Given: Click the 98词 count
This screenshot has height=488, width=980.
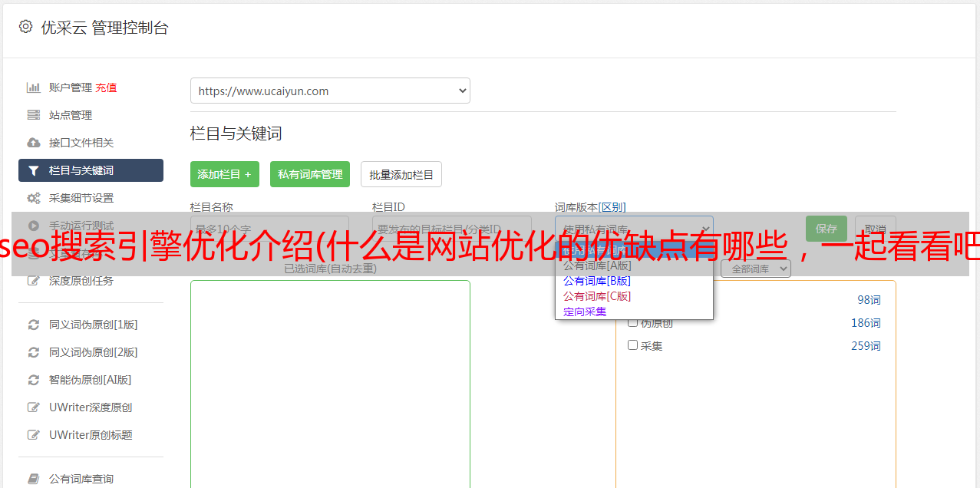Looking at the screenshot, I should click(869, 300).
